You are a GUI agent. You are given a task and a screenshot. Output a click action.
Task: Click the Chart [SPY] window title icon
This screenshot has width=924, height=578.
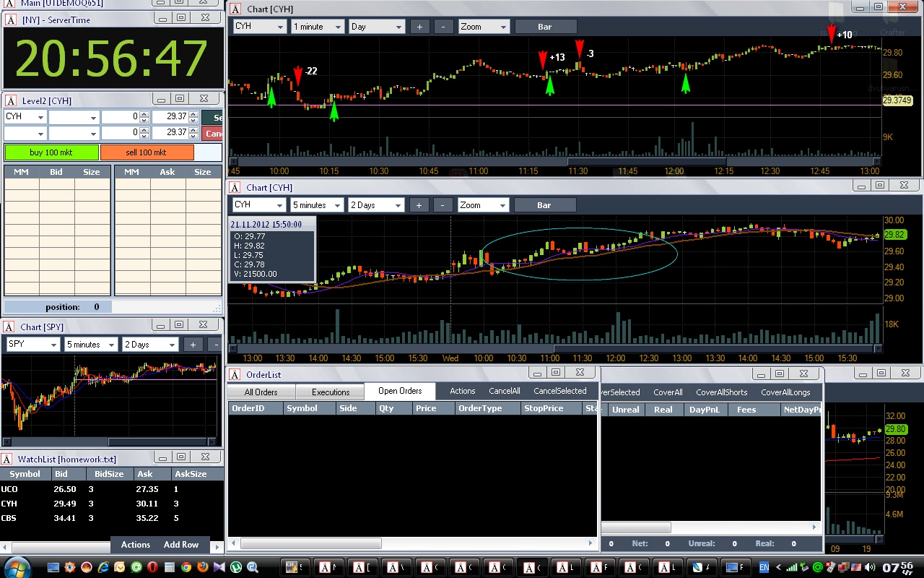point(9,327)
